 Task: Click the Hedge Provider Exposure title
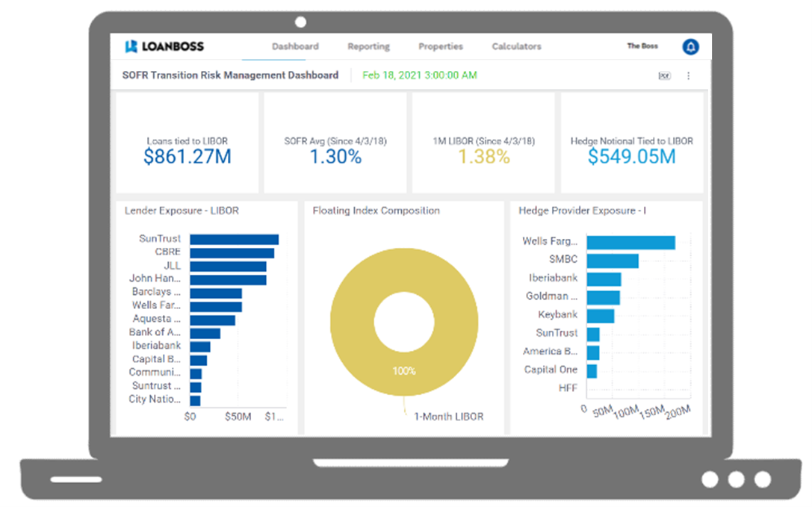point(582,211)
